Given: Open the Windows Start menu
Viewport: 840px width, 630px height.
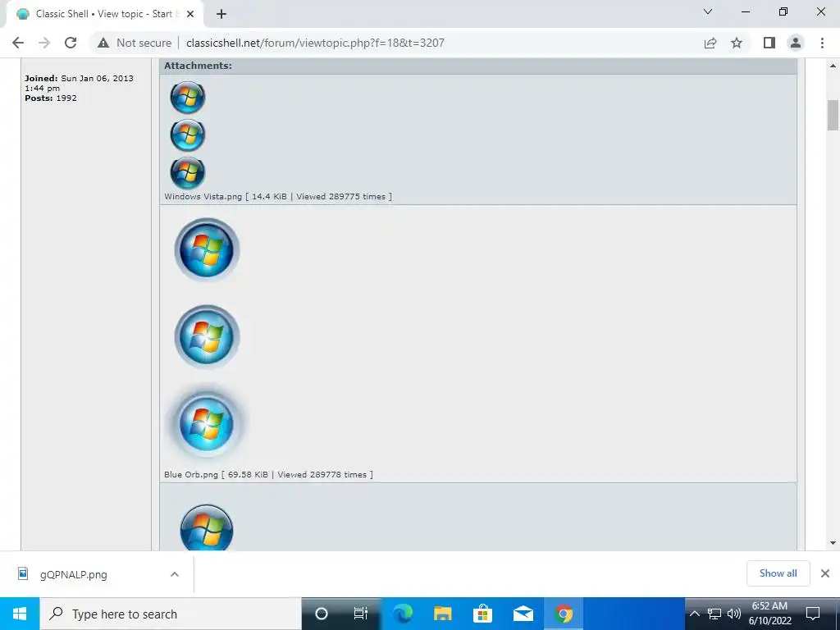Looking at the screenshot, I should (x=20, y=614).
